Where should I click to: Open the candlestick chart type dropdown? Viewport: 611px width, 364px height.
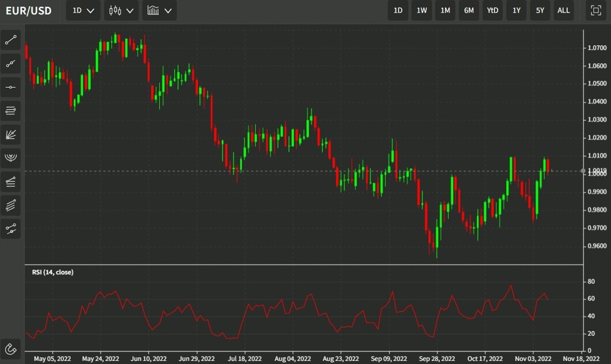(x=121, y=10)
